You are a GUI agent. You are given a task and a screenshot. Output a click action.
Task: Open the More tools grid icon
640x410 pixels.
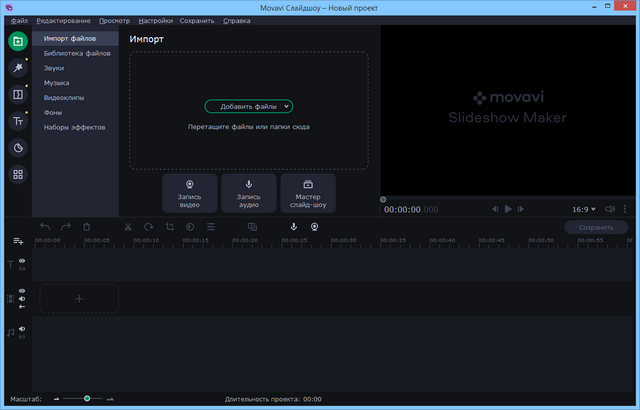(17, 175)
